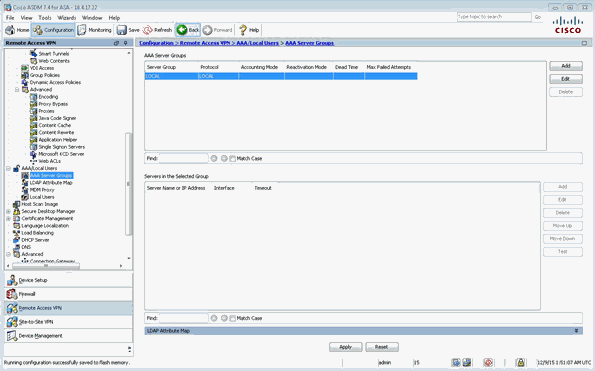This screenshot has width=595, height=371.
Task: Switch to Firewall section
Action: 69,294
